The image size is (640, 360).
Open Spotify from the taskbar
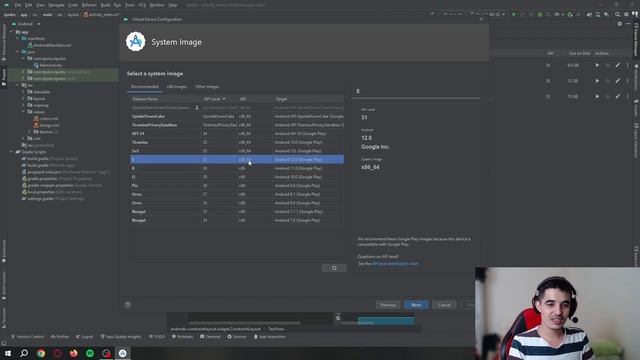click(90, 353)
